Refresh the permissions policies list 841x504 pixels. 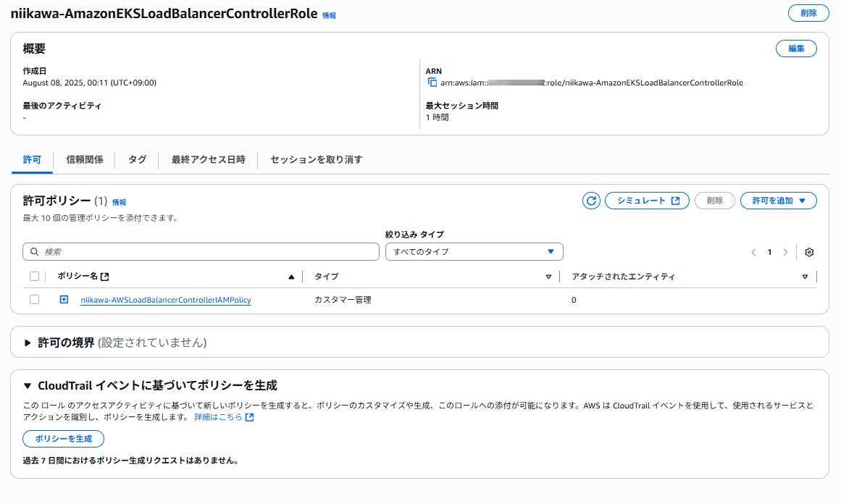pyautogui.click(x=591, y=201)
